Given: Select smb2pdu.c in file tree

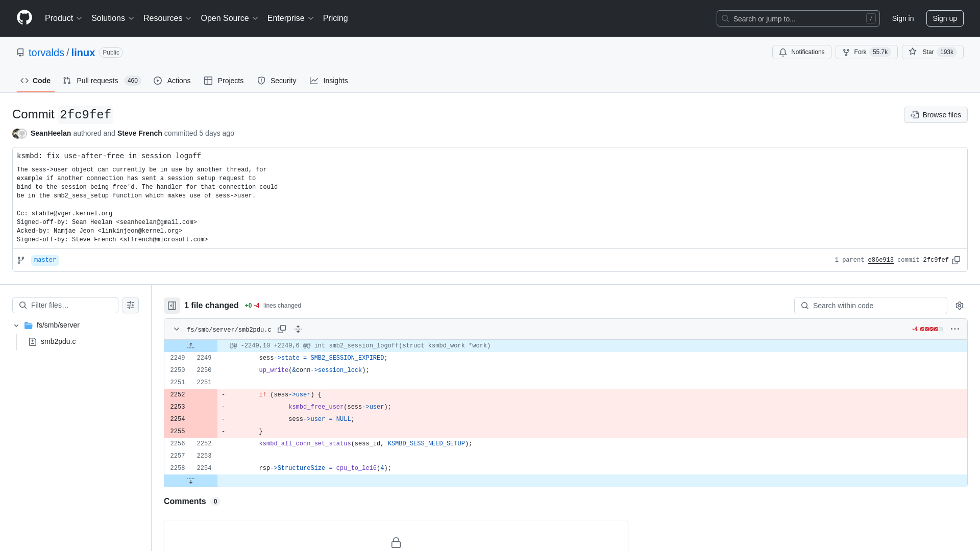Looking at the screenshot, I should (x=58, y=341).
